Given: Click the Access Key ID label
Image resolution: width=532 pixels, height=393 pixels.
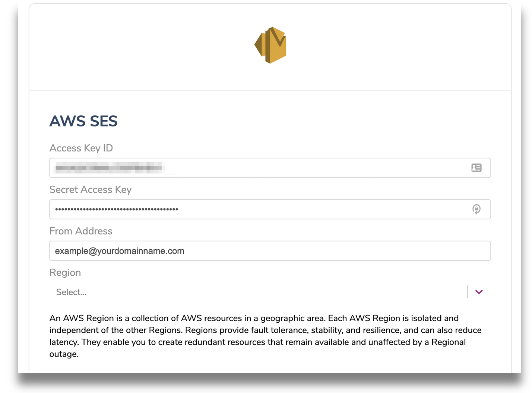Looking at the screenshot, I should (81, 148).
